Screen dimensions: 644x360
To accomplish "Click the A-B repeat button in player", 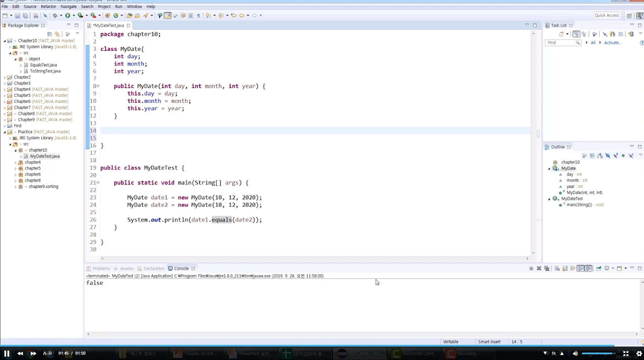I will tap(47, 353).
